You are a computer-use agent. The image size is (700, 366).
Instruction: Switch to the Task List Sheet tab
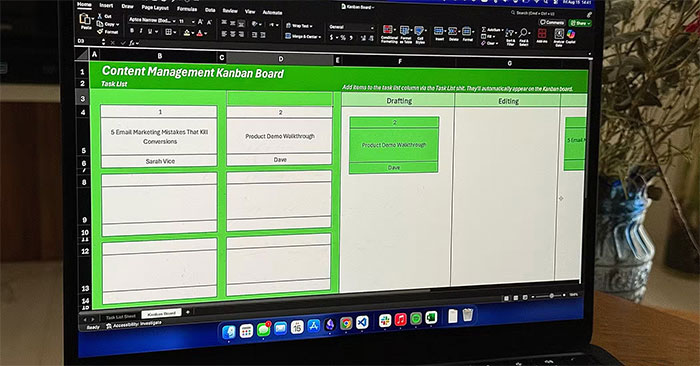[x=120, y=316]
